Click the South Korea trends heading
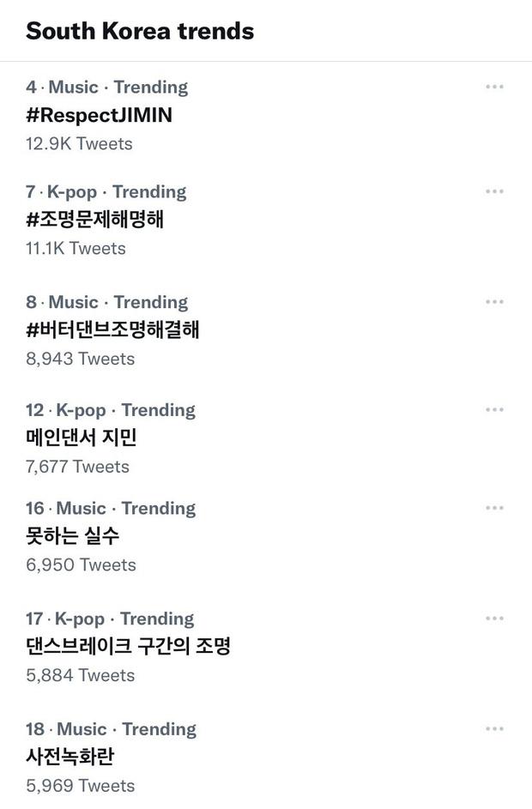Image resolution: width=532 pixels, height=809 pixels. point(140,31)
